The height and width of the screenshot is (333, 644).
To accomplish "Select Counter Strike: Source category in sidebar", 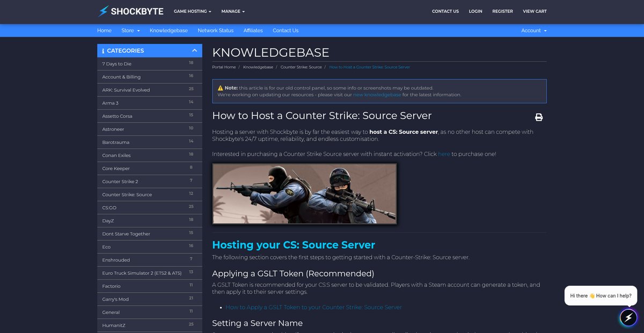I will click(150, 194).
